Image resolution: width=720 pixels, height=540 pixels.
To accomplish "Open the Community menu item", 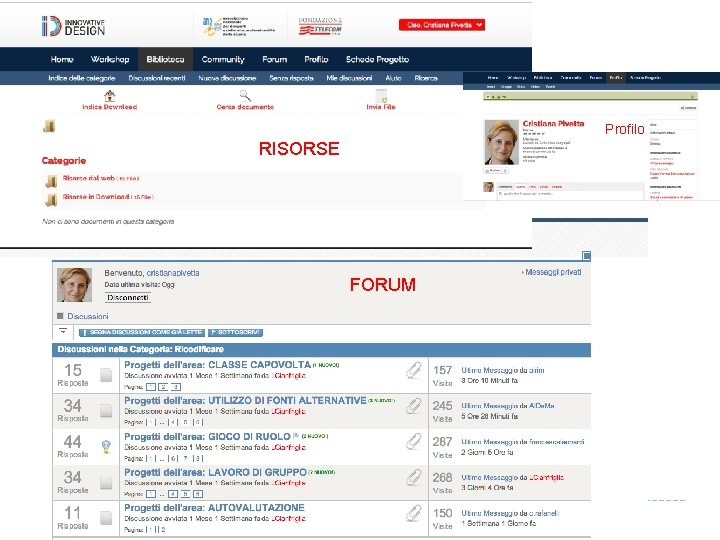I will click(223, 59).
